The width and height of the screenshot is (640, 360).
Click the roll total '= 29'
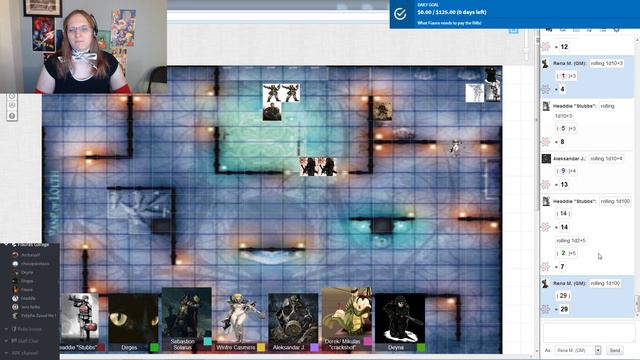(562, 309)
